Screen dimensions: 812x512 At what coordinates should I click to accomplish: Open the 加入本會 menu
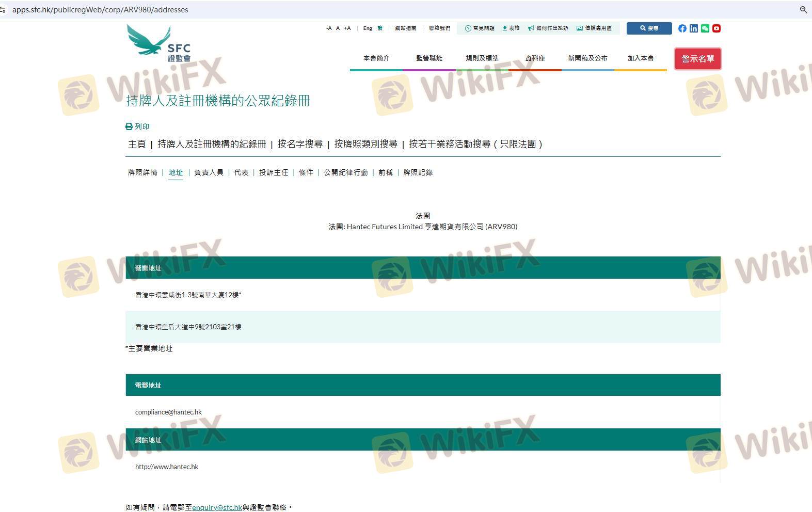(x=641, y=58)
